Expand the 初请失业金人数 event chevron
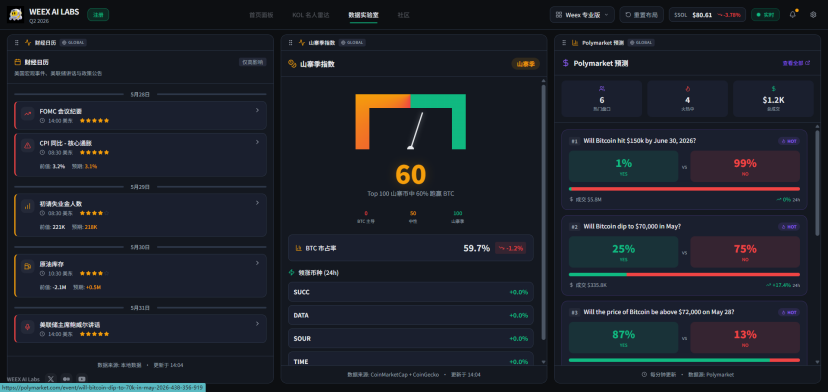828x392 pixels. tap(257, 202)
